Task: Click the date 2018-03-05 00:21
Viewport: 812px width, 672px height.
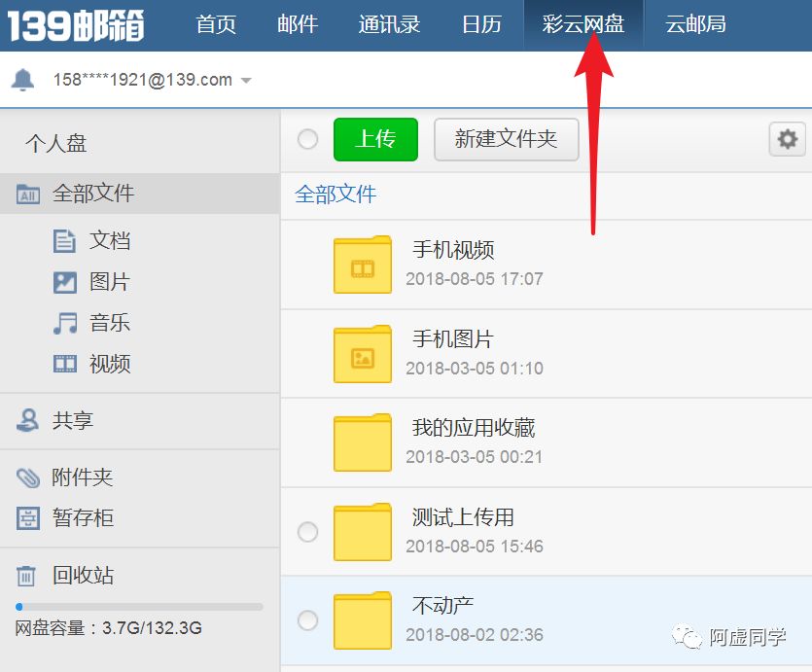Action: click(x=475, y=457)
